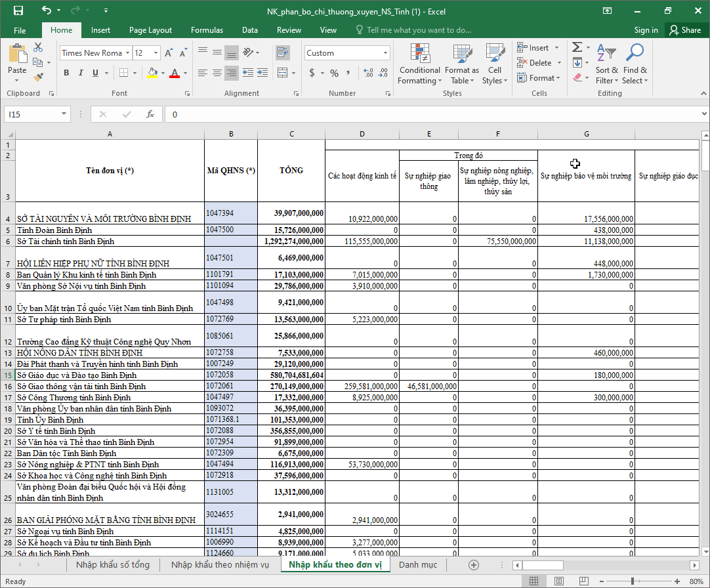Click Sign in link
710x588 pixels.
(646, 30)
